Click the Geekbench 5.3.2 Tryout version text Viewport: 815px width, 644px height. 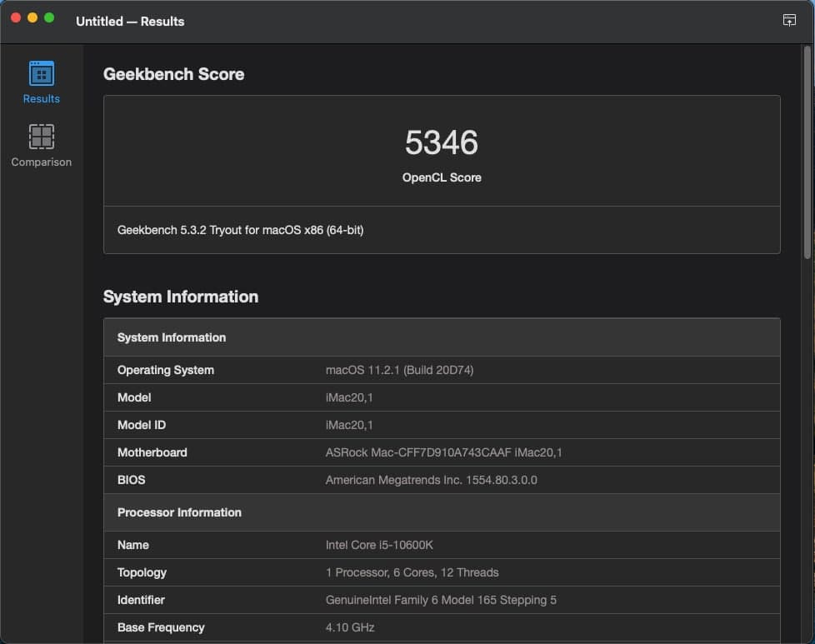[x=240, y=230]
